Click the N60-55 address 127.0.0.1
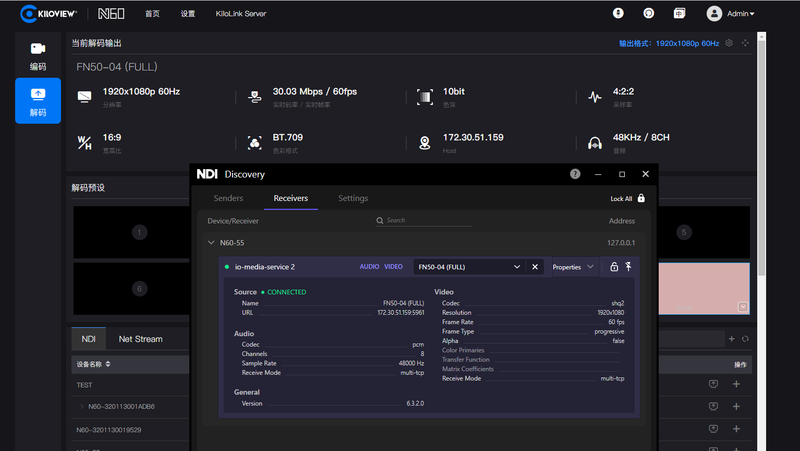Image resolution: width=800 pixels, height=451 pixels. click(x=621, y=243)
